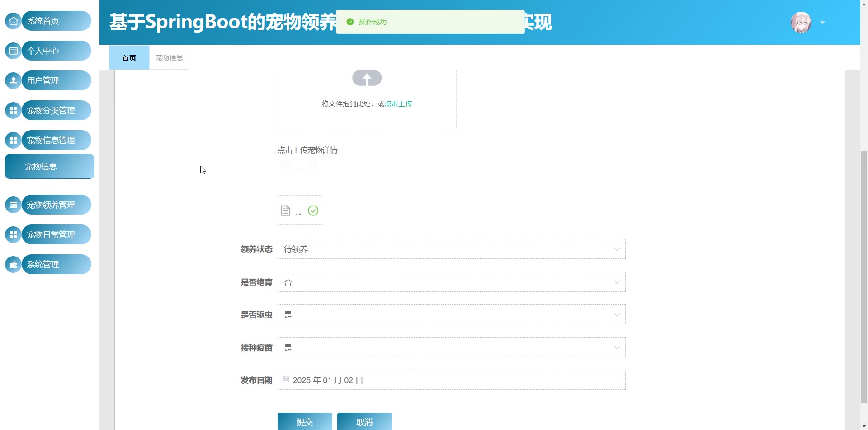Click the 领养状态 field label
868x430 pixels.
[256, 249]
